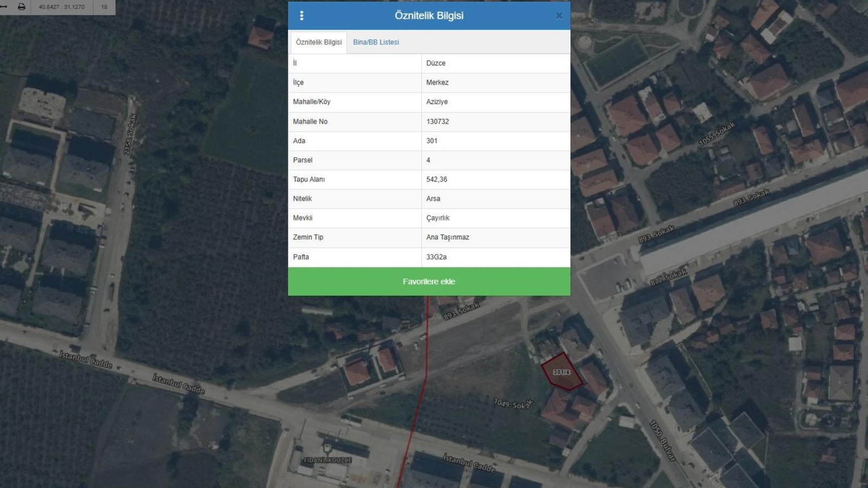Click the FIDANLIKDUZCE map marker
Viewport: 868px width, 488px height.
coord(327,449)
